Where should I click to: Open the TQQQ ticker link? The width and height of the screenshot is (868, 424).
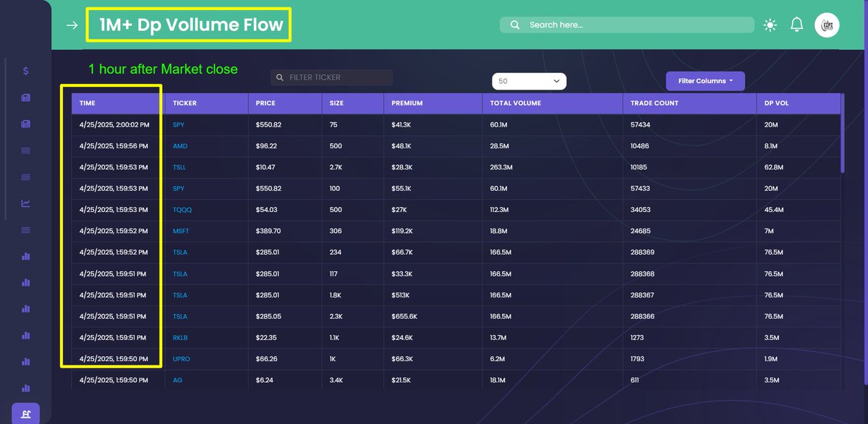(182, 210)
